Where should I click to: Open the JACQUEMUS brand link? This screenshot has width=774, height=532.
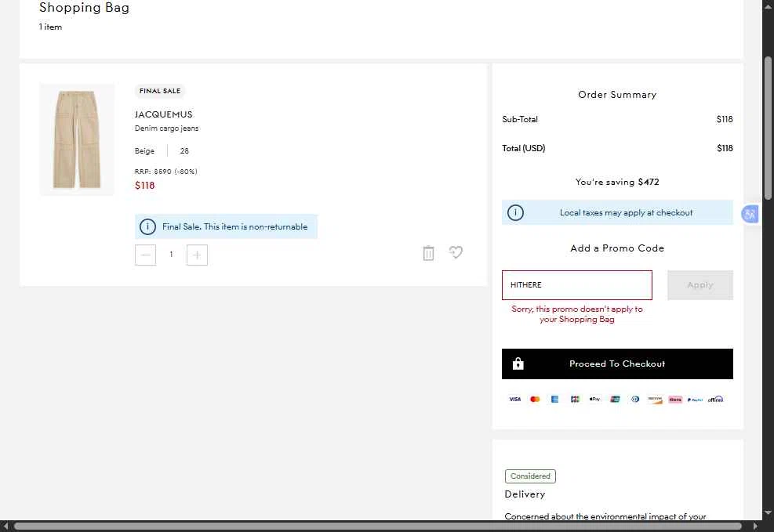point(163,114)
